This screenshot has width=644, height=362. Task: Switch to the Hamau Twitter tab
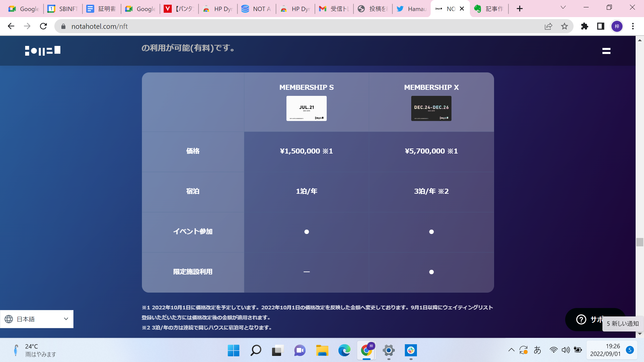coord(412,9)
